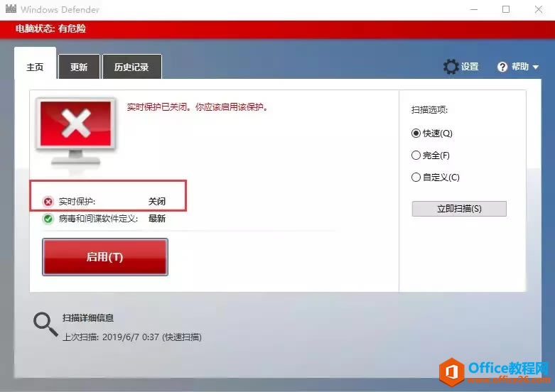Open the 更新 tab
The height and width of the screenshot is (392, 555).
click(x=79, y=67)
